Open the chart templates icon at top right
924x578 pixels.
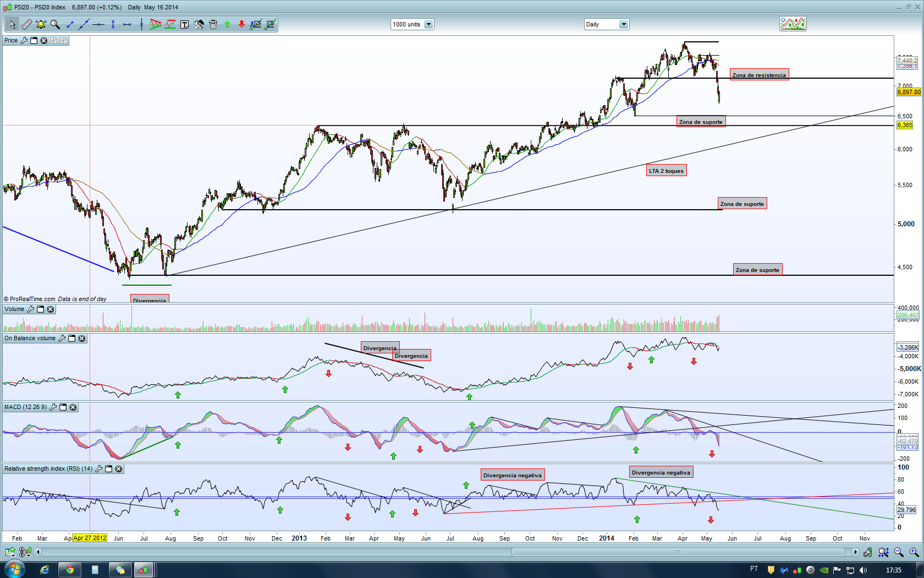click(x=793, y=24)
